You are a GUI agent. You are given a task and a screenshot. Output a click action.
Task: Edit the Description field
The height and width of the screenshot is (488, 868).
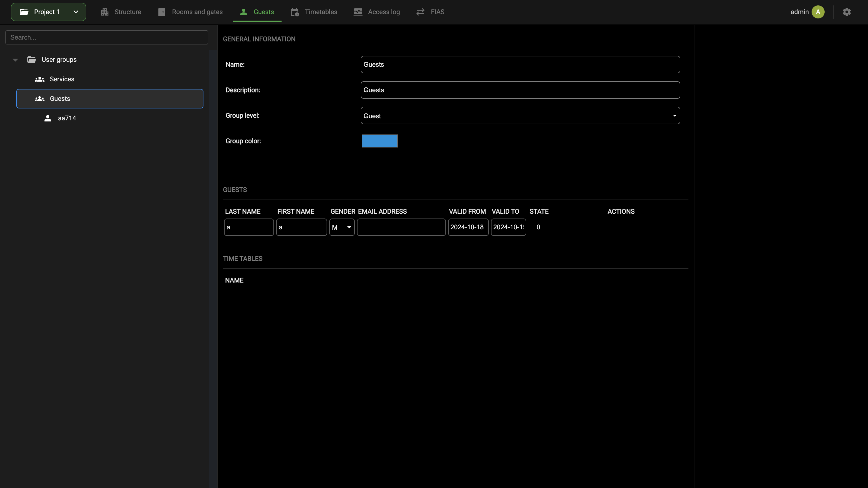tap(520, 90)
